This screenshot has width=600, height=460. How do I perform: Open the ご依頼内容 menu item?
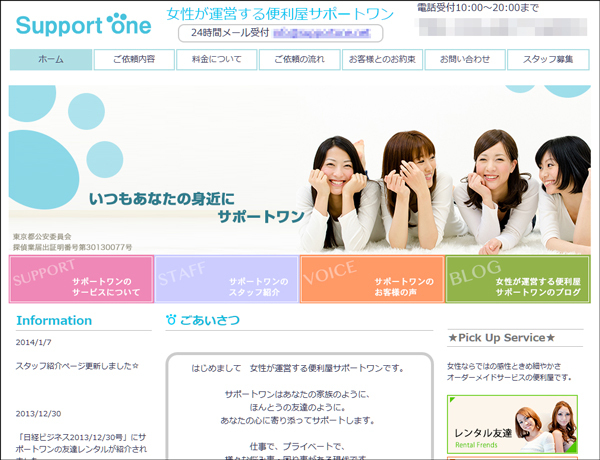[134, 59]
